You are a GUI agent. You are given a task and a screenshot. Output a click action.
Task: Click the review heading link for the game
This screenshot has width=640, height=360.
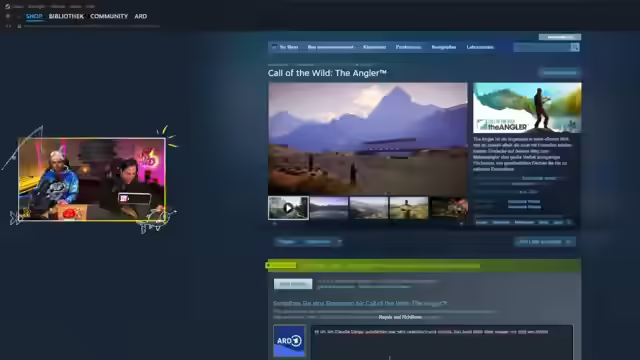tap(360, 303)
